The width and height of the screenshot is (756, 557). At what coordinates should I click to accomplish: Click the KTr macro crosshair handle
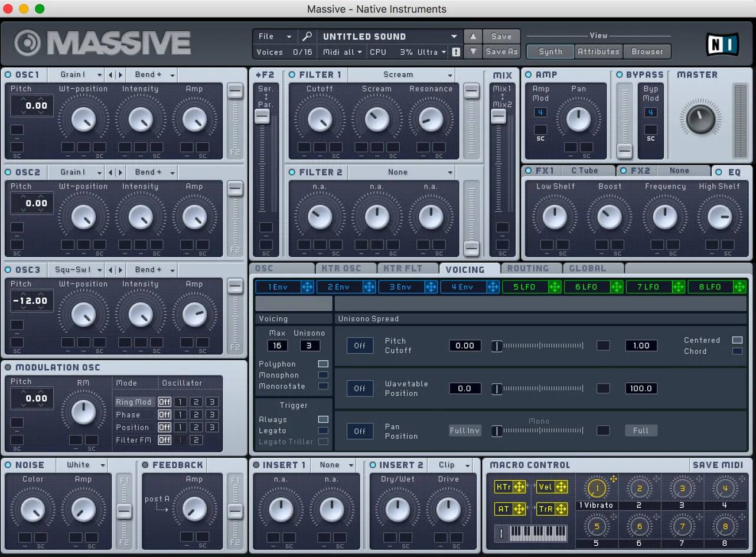pyautogui.click(x=519, y=487)
